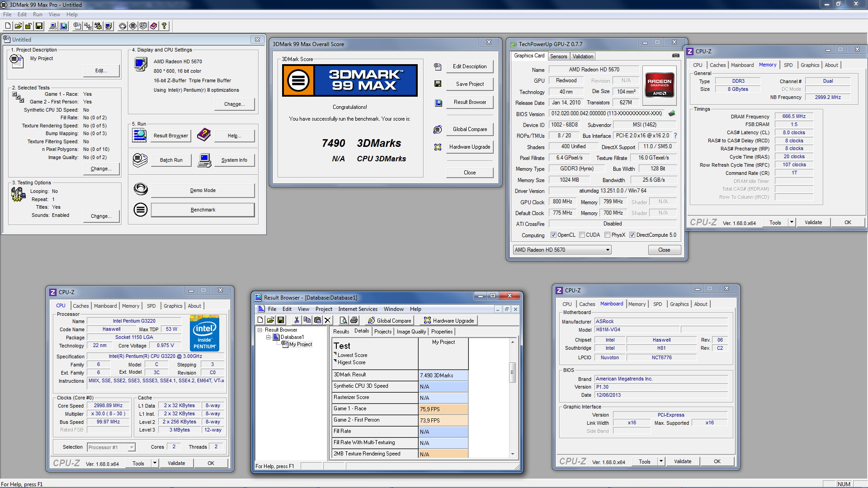Click Testing Options icon in main toolbar
Viewport: 868px width, 488px height.
[x=98, y=26]
